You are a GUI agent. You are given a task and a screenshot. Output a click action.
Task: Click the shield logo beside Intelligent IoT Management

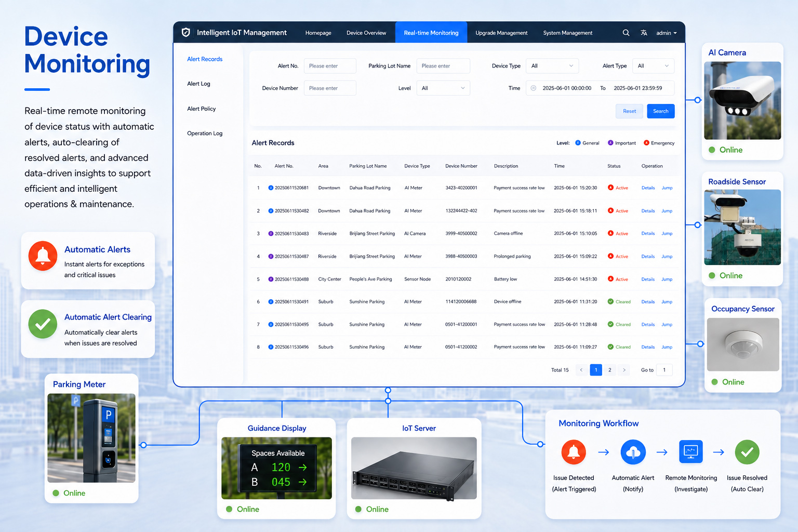click(185, 32)
